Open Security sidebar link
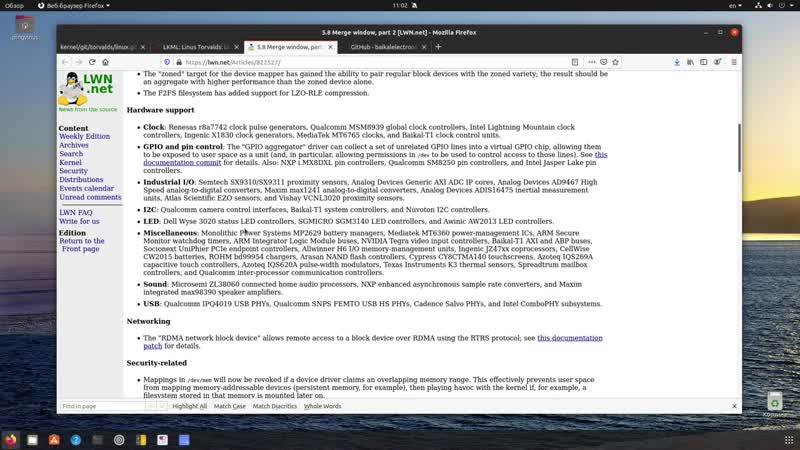Image resolution: width=800 pixels, height=450 pixels. 73,171
